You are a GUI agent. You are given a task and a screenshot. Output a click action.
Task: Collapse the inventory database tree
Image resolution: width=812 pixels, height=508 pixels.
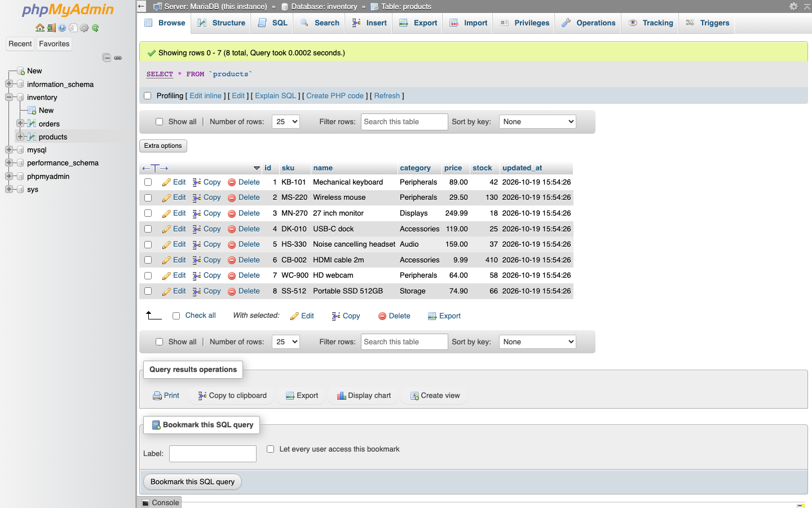tap(9, 97)
